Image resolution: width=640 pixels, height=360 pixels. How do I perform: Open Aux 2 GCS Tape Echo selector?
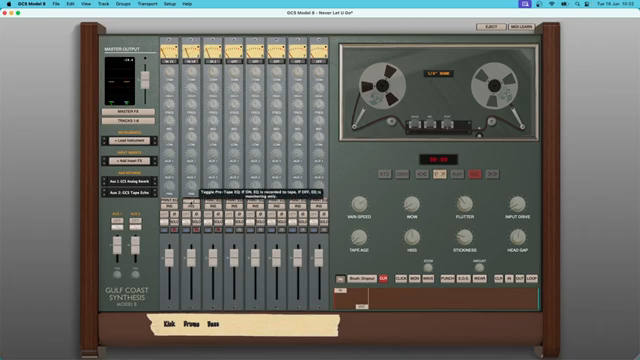point(129,193)
